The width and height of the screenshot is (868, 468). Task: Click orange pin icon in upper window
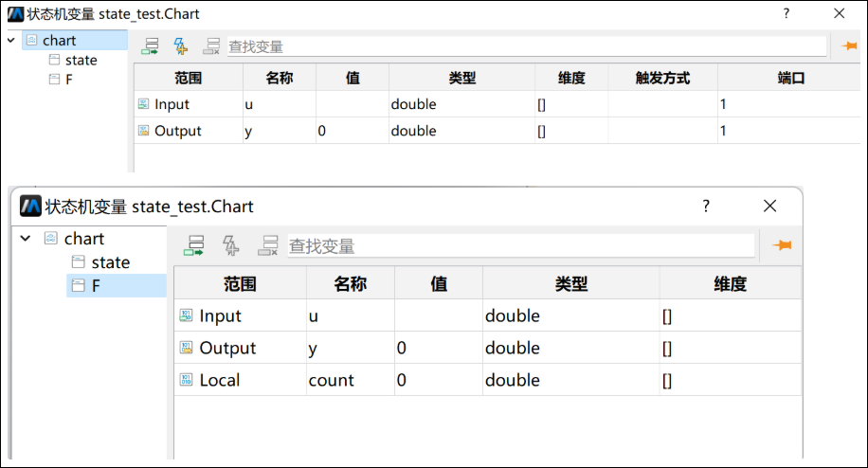849,45
